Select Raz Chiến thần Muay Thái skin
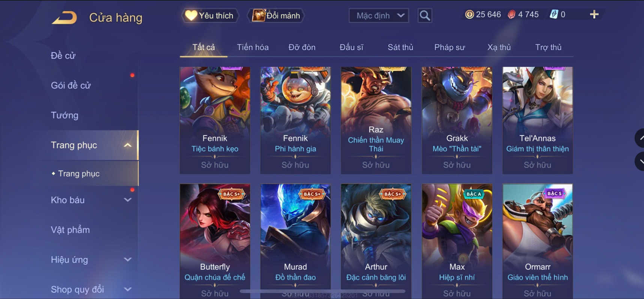 376,120
